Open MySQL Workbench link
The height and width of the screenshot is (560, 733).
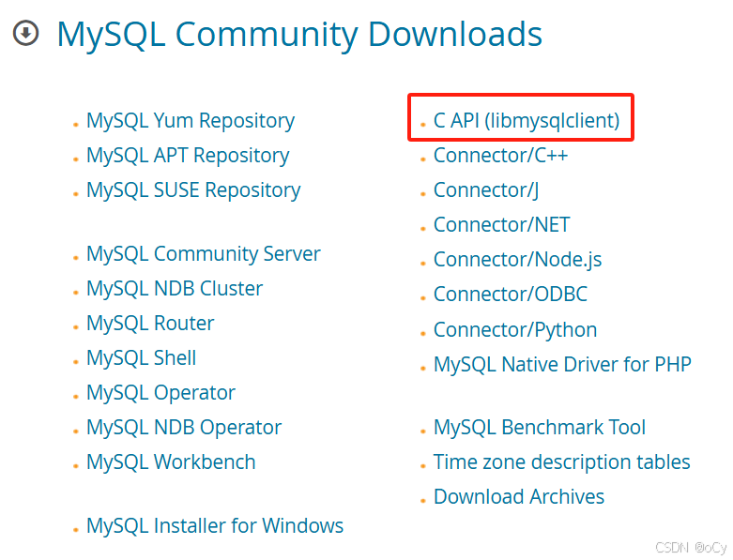click(x=171, y=462)
